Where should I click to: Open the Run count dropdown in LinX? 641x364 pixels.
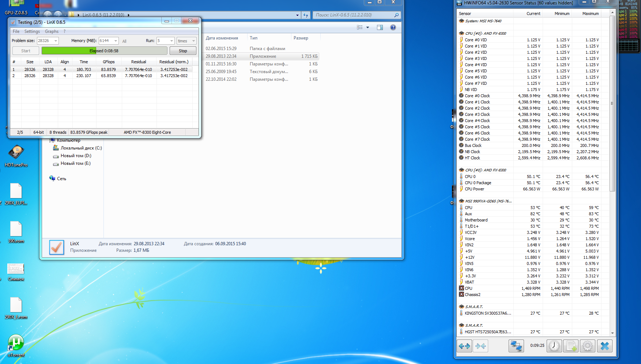(x=171, y=41)
